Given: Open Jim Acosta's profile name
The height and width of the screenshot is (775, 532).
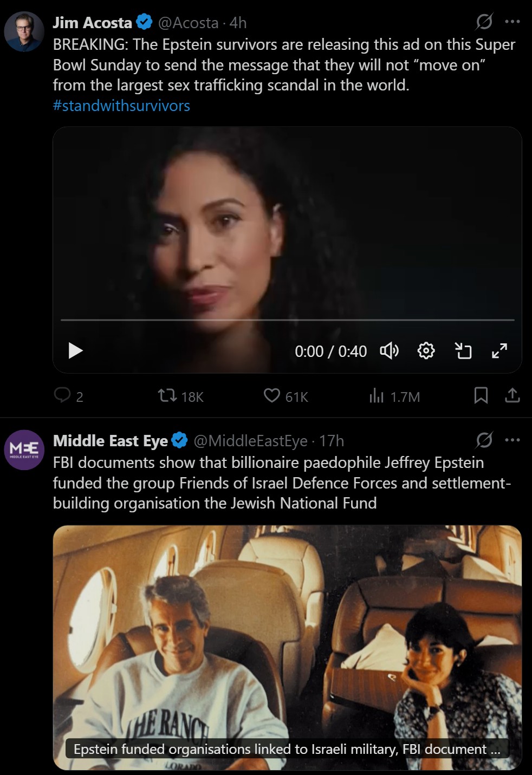Looking at the screenshot, I should pos(93,23).
